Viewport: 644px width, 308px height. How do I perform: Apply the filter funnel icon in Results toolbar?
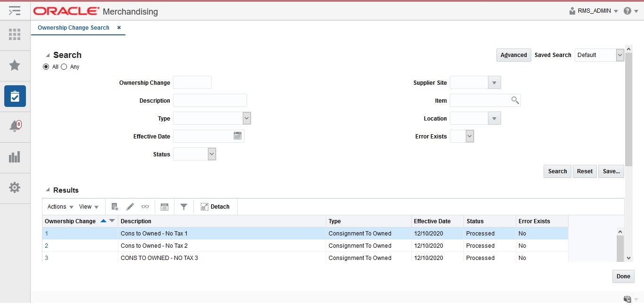184,207
